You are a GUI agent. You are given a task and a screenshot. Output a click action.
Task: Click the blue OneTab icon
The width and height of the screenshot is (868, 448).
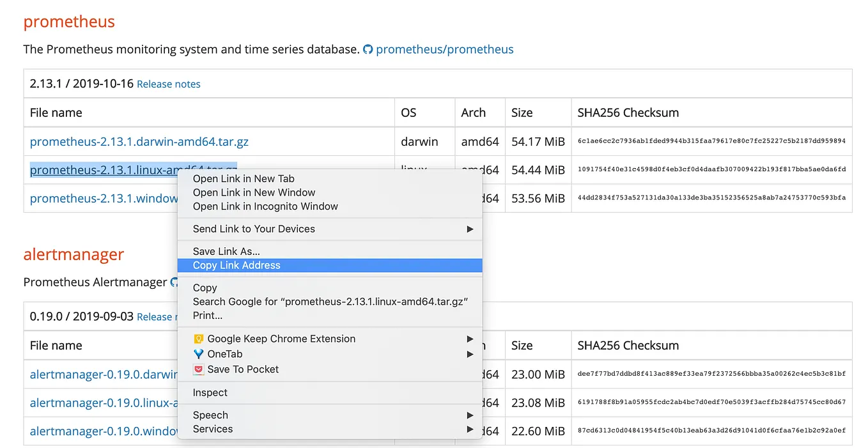[199, 354]
